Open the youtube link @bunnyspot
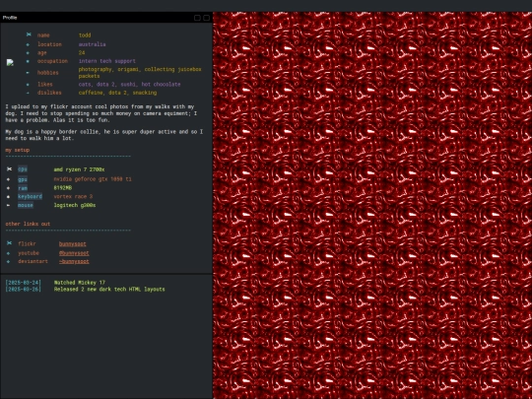 click(x=74, y=253)
